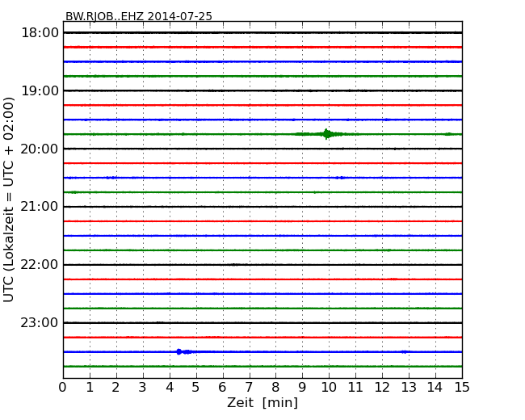Click the plot title BW.RJOB..EHZ 2014-07-25

(139, 16)
